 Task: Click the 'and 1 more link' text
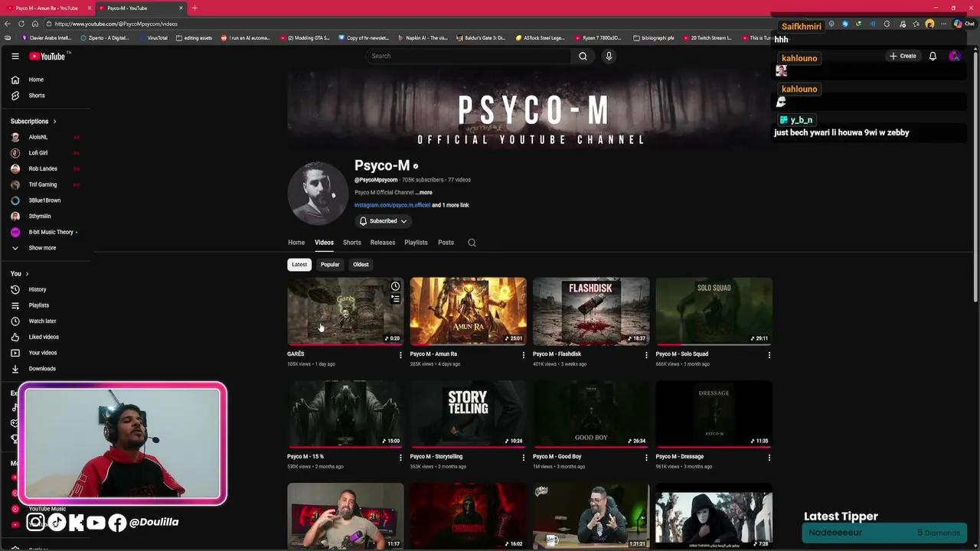450,205
